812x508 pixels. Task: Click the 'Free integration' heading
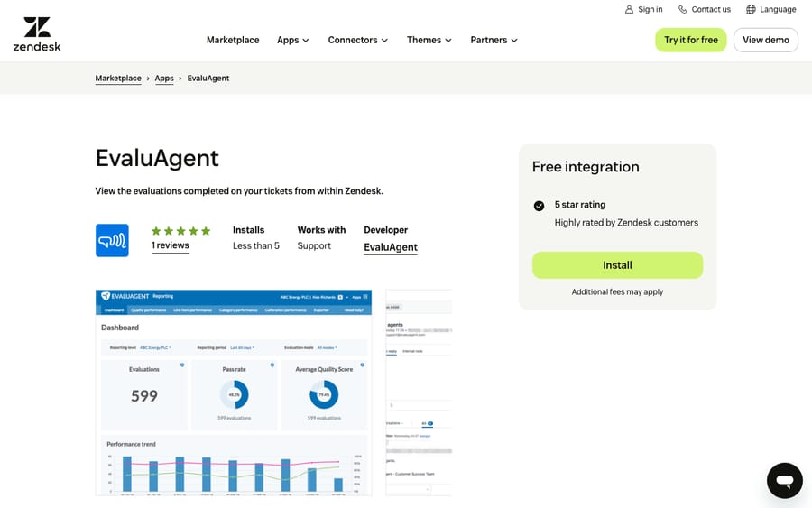[x=586, y=167]
